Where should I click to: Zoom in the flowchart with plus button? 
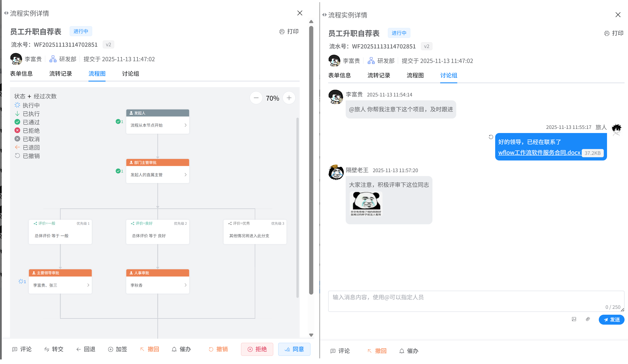click(289, 98)
